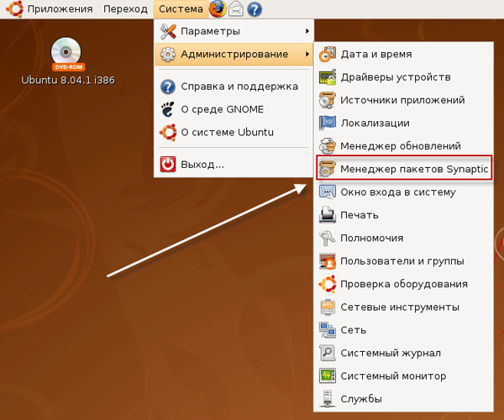Click the icon beside Системный монитор
Image resolution: width=504 pixels, height=420 pixels.
pos(328,375)
